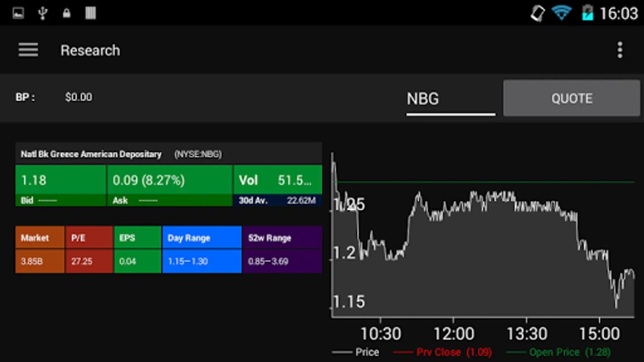Tap the Price legend entry below the chart
This screenshot has height=362, width=644.
(x=356, y=352)
